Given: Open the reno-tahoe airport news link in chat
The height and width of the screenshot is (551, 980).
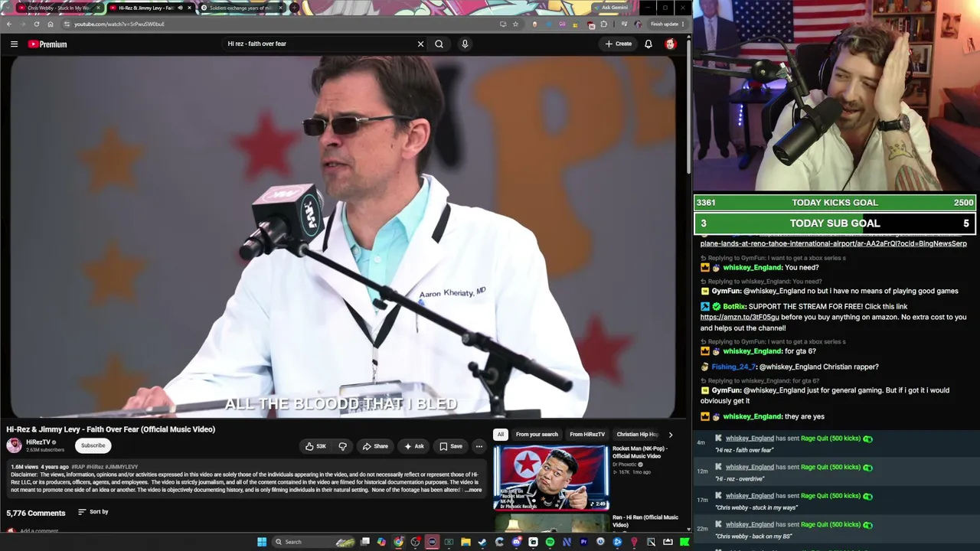Looking at the screenshot, I should pos(833,243).
